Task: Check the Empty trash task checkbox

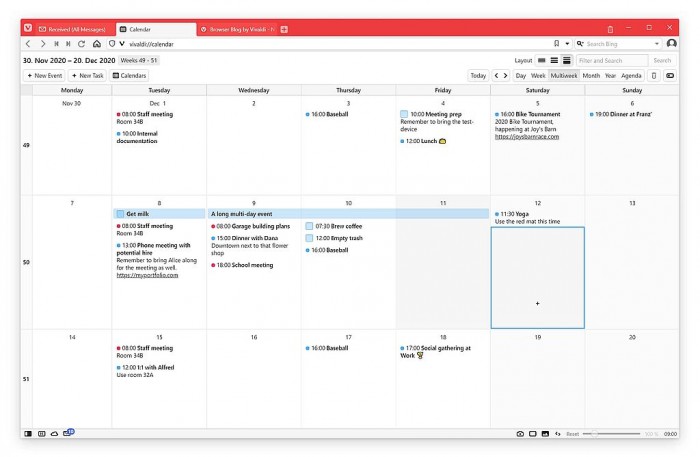Action: pyautogui.click(x=309, y=238)
